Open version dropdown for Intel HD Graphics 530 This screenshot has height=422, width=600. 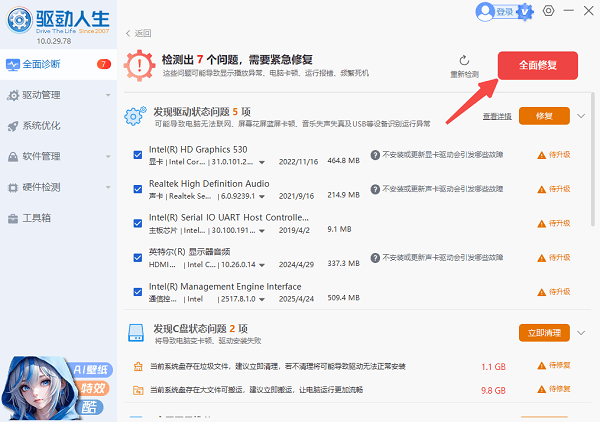click(261, 161)
